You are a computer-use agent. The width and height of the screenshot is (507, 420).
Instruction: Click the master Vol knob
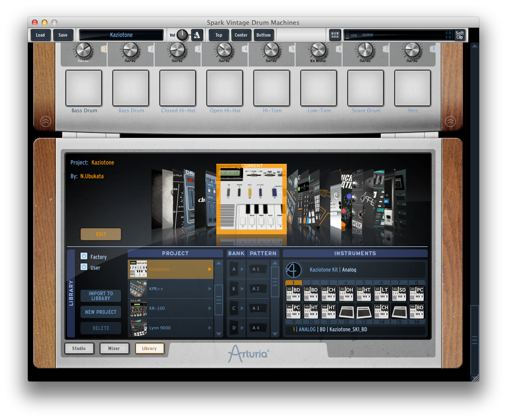[x=183, y=35]
